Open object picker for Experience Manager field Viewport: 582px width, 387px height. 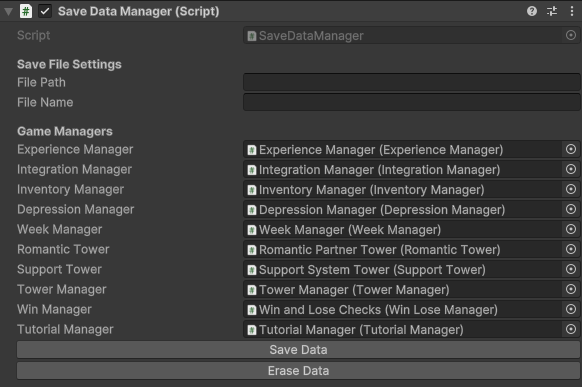(571, 149)
